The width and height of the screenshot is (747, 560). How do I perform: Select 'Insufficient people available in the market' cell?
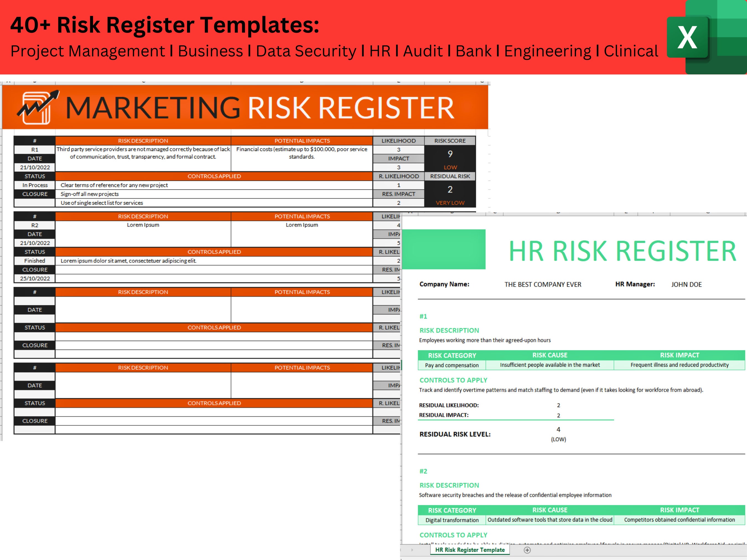coord(550,365)
